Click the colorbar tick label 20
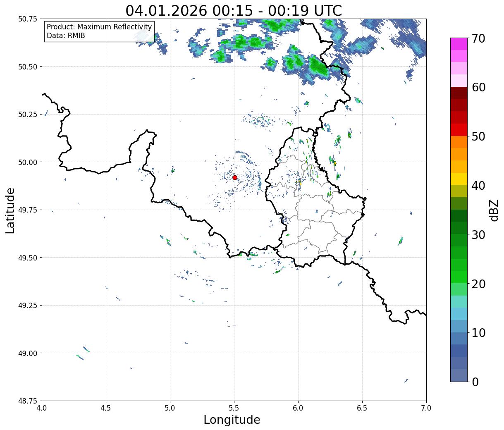This screenshot has height=430, width=504. coord(478,284)
